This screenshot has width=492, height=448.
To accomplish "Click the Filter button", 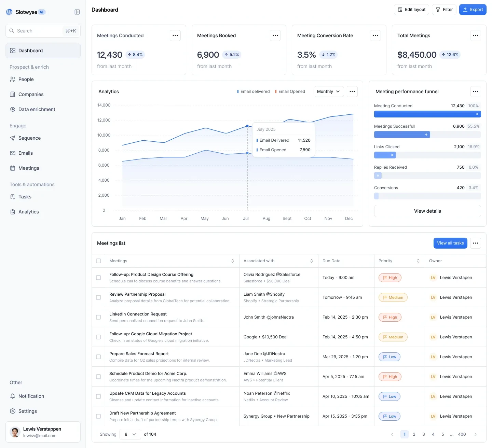I will pos(444,10).
